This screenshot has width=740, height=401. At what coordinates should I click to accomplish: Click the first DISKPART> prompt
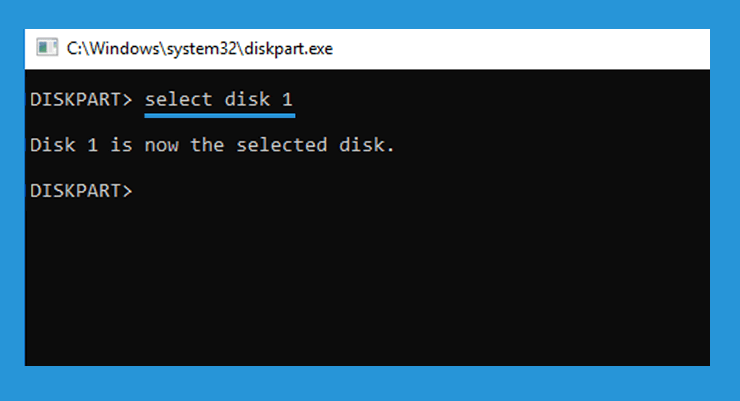click(81, 100)
